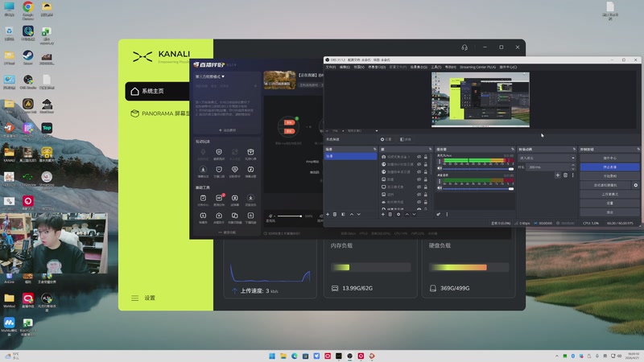Image resolution: width=644 pixels, height=362 pixels.
Task: Mute the 桌面音频 channel speaker icon
Action: [x=440, y=188]
